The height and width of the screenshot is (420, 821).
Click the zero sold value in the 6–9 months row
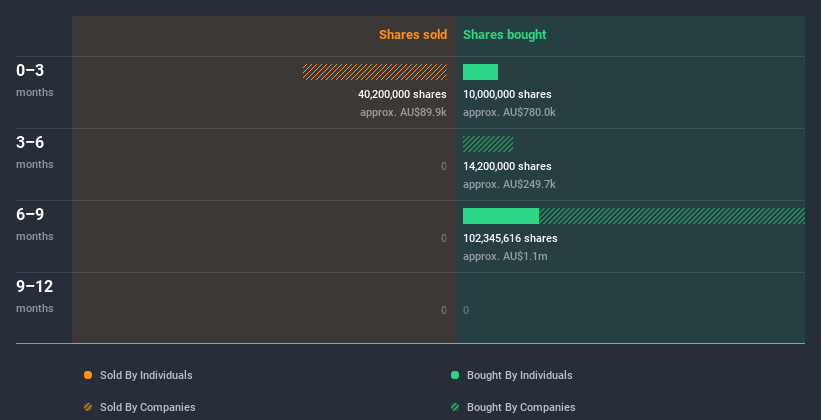pyautogui.click(x=444, y=238)
